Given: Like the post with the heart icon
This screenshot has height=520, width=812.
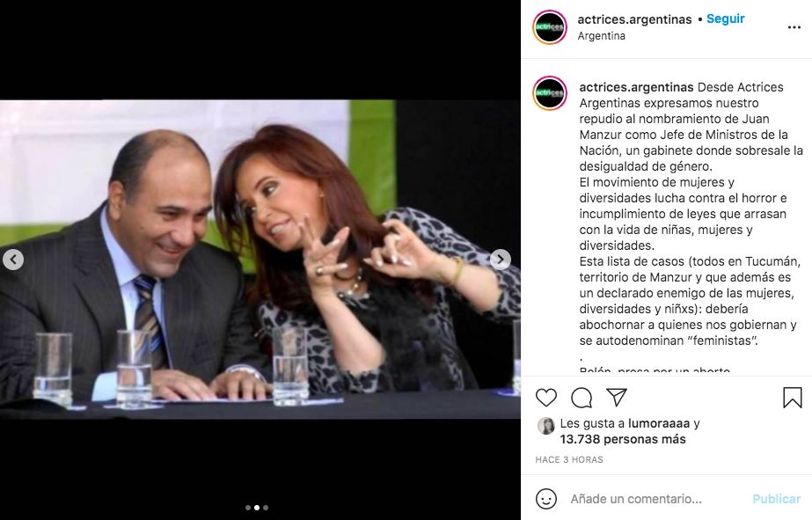Looking at the screenshot, I should pos(545,398).
